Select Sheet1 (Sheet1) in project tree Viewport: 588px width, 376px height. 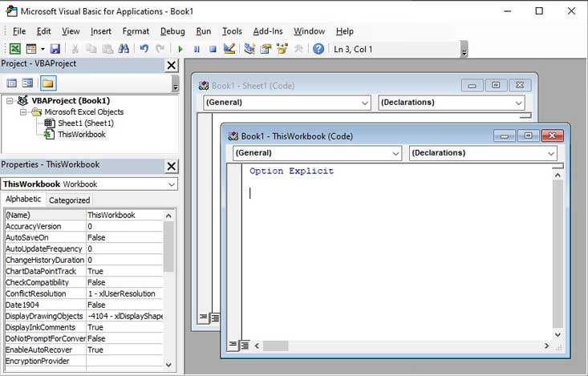[x=86, y=123]
